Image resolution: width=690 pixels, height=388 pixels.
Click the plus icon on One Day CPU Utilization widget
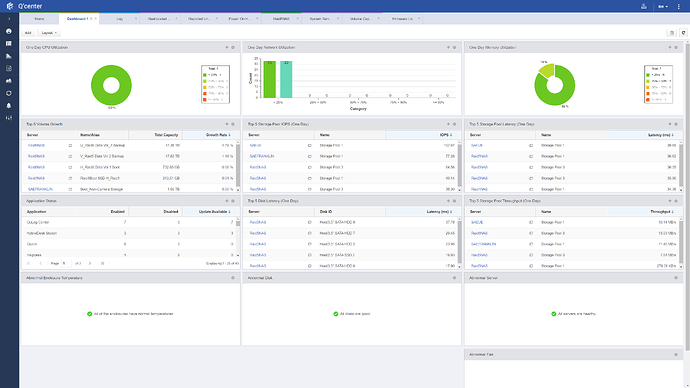pos(227,48)
